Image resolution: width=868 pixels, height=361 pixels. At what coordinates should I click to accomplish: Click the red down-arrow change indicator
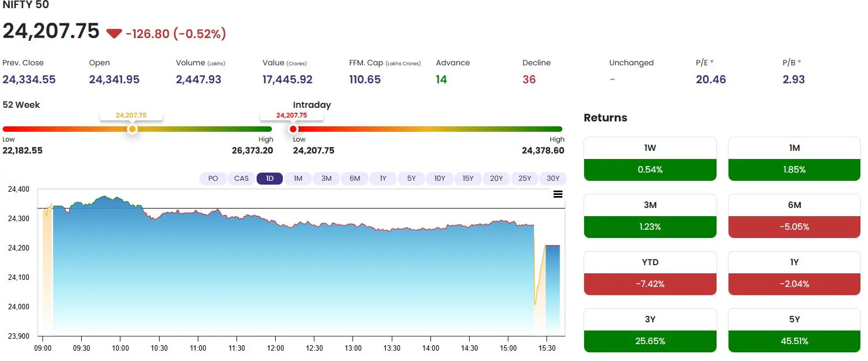pos(114,34)
